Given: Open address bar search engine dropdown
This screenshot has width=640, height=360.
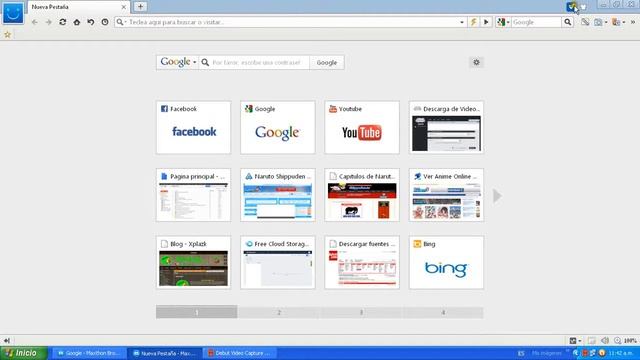Looking at the screenshot, I should [x=121, y=22].
